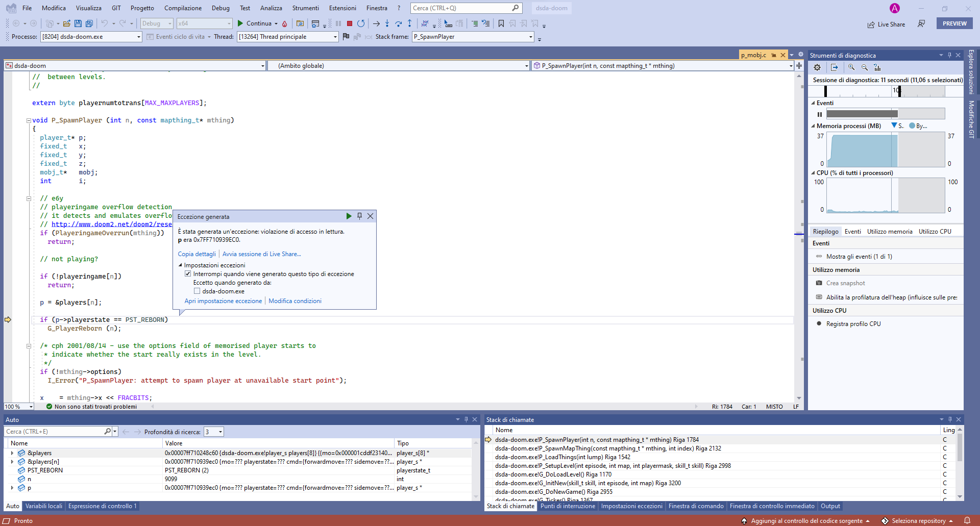Click 'Modifica condizioni' link

(x=295, y=301)
